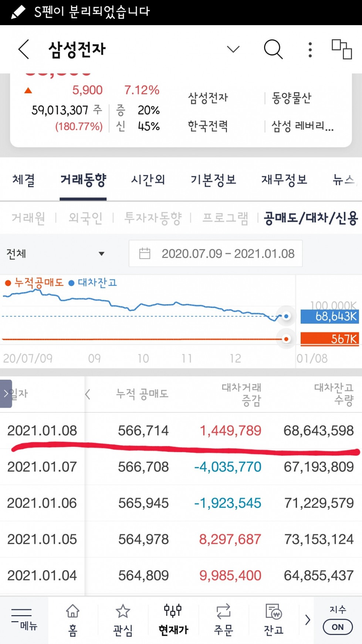This screenshot has width=362, height=644.
Task: Select 동양물산 in recent stocks list
Action: [x=291, y=98]
